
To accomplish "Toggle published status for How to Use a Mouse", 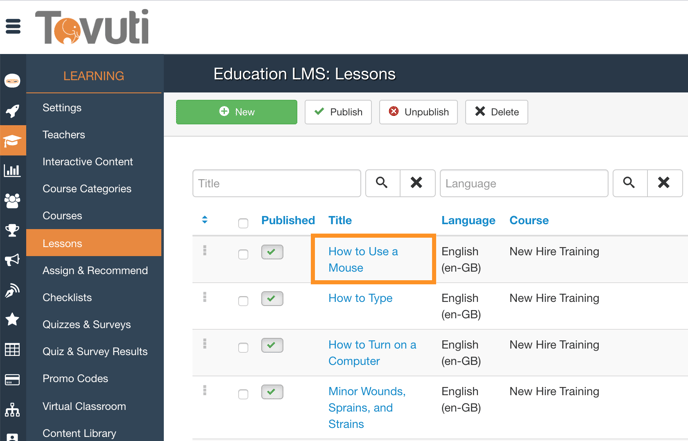I will 272,252.
